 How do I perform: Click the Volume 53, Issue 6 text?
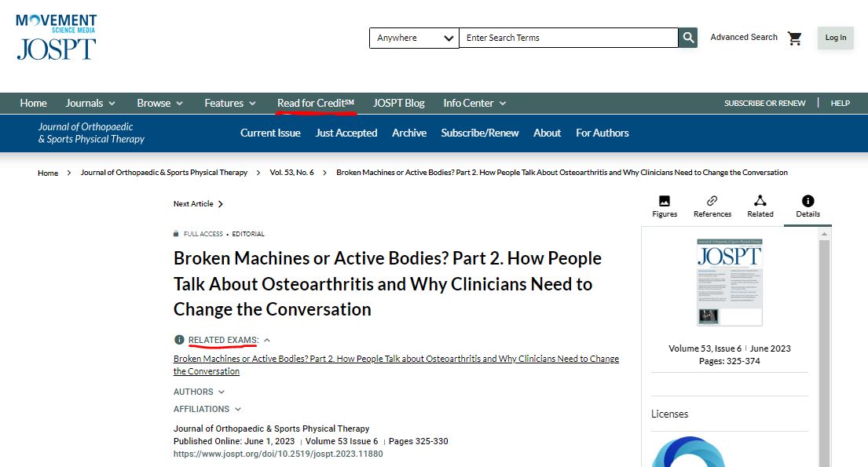tap(705, 348)
